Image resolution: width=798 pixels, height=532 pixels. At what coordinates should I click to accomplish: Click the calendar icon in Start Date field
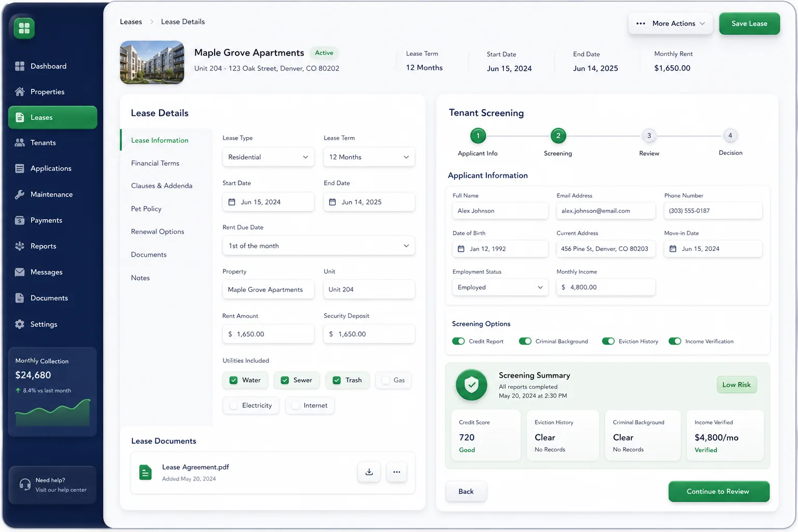[x=232, y=202]
